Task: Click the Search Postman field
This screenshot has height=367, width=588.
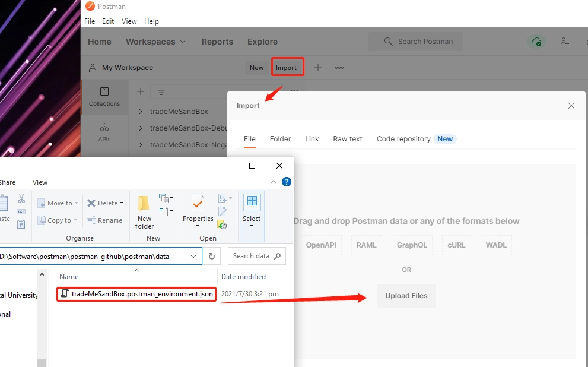Action: tap(416, 42)
